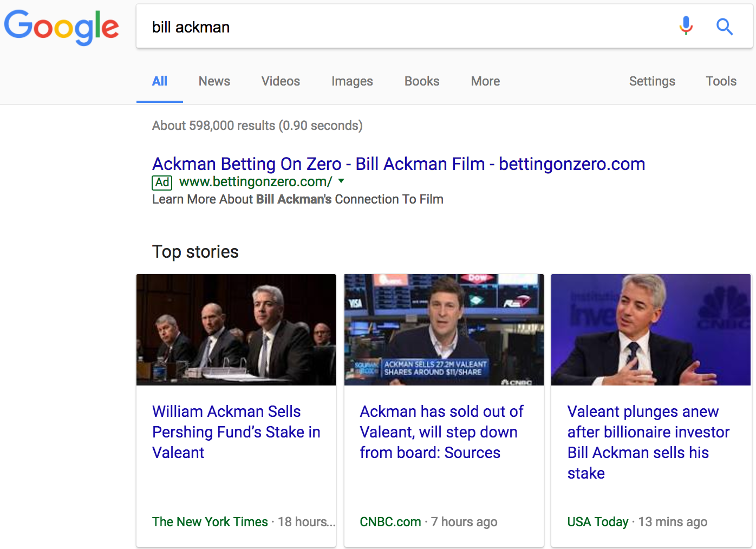756x549 pixels.
Task: Switch to the Images tab
Action: [x=352, y=81]
